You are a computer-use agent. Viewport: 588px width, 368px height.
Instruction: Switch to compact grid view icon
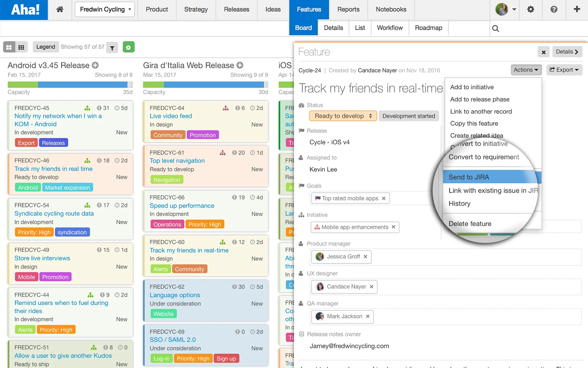click(x=21, y=47)
